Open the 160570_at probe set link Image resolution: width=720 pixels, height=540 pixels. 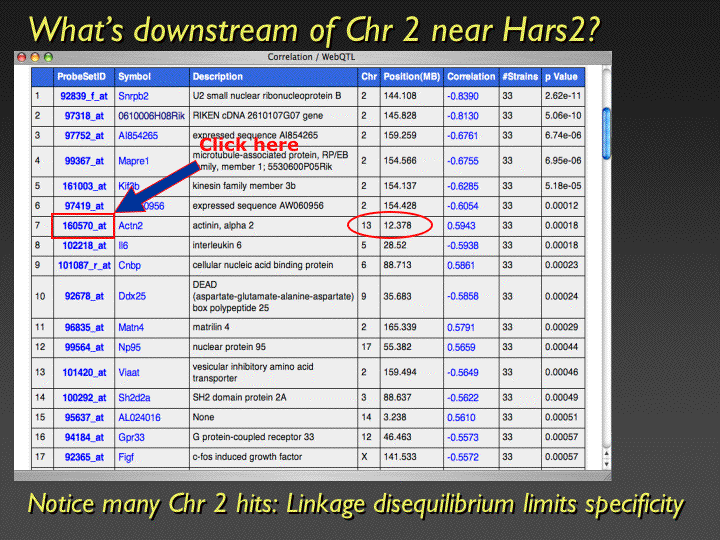(x=84, y=226)
